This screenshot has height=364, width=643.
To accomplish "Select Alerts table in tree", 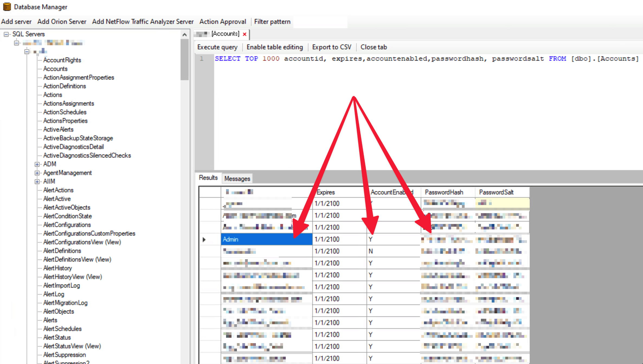I will click(x=50, y=320).
